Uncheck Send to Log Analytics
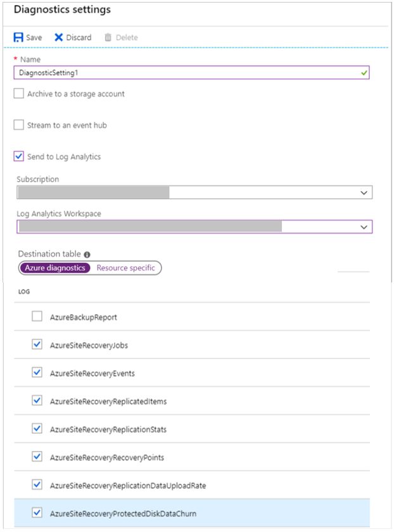This screenshot has height=532, width=394. (18, 156)
